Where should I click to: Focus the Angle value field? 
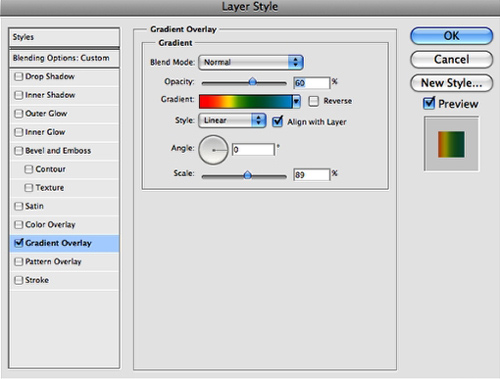(x=253, y=149)
